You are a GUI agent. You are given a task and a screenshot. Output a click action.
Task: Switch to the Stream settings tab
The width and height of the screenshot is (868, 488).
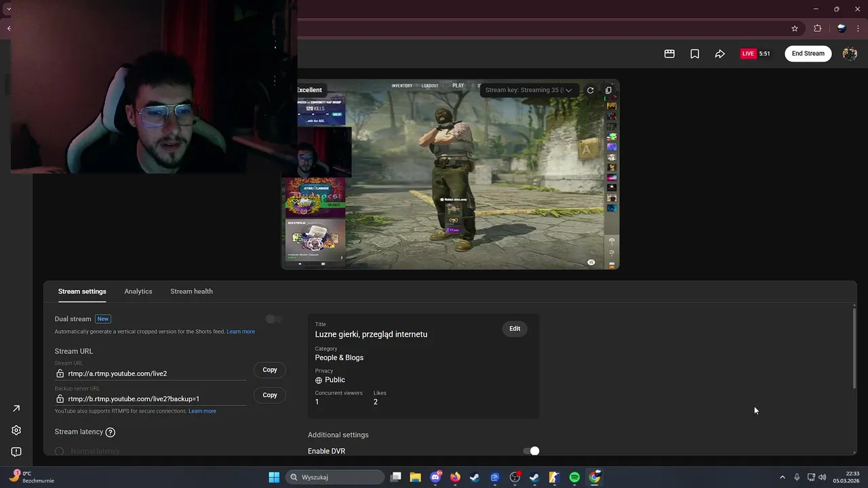(x=82, y=291)
